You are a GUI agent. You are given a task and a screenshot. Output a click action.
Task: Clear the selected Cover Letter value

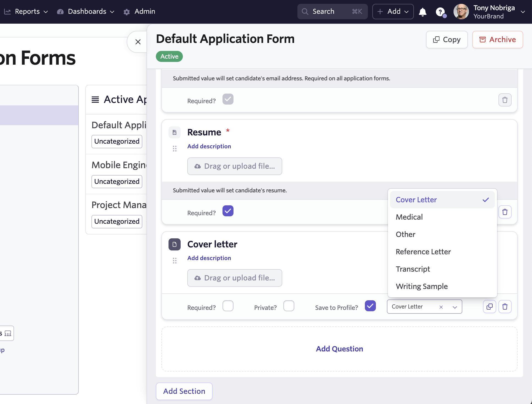point(441,307)
